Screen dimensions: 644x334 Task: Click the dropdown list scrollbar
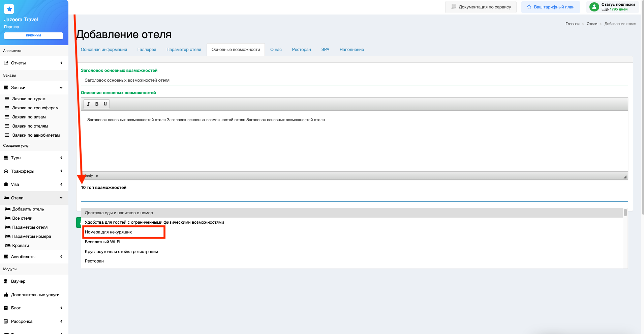[625, 213]
